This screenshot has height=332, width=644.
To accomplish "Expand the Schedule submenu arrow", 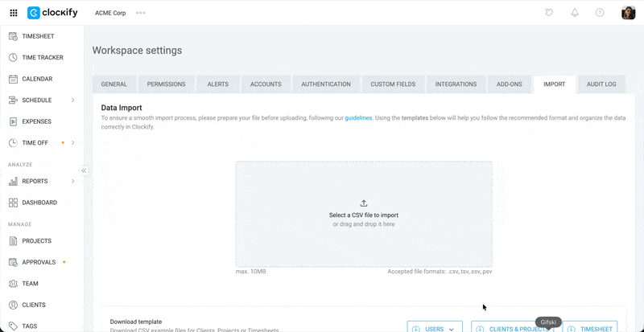I will tap(73, 100).
